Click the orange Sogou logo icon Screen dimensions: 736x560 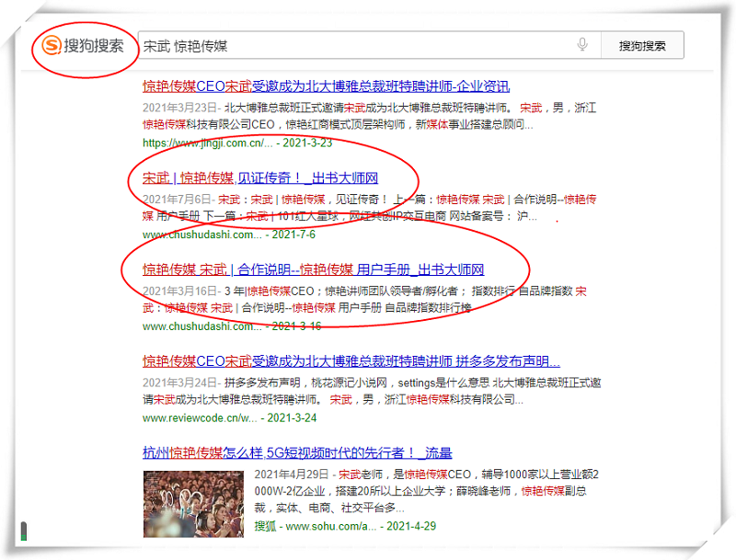52,45
